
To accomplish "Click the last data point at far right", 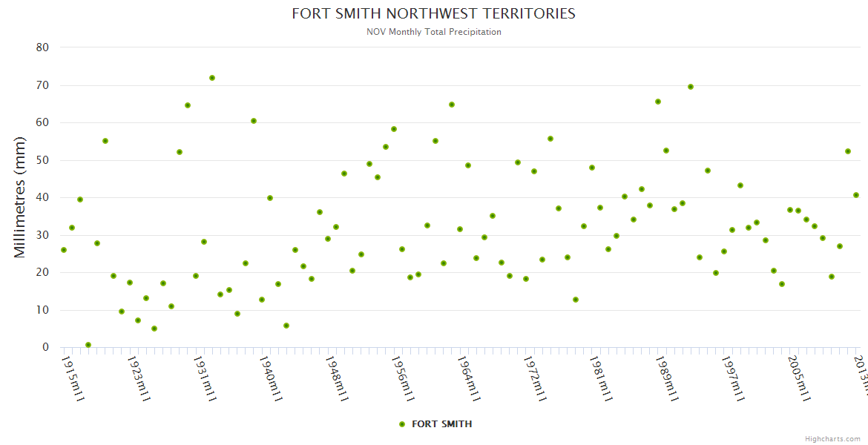I will [x=856, y=195].
